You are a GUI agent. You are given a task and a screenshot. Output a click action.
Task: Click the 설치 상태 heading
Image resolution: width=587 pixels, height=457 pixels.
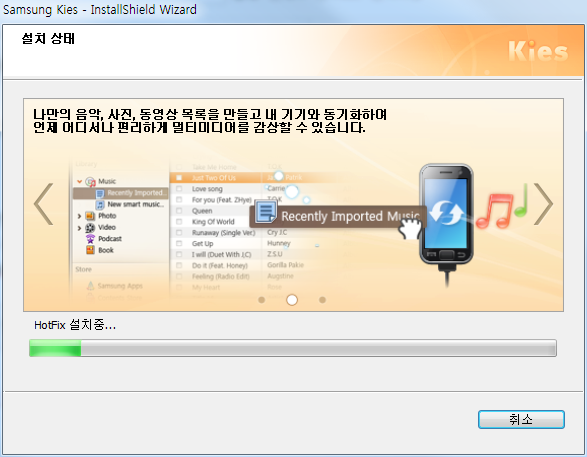[x=48, y=39]
